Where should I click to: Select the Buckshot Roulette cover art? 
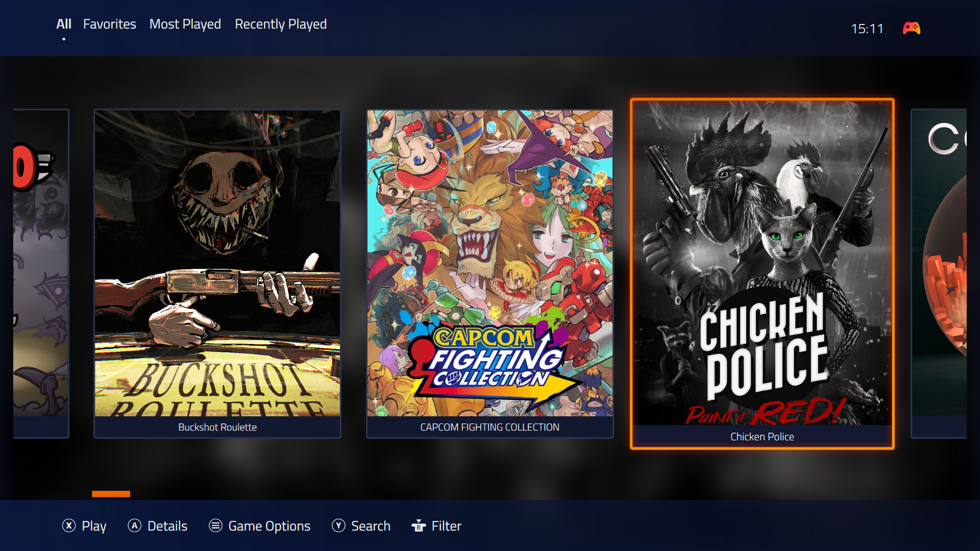click(217, 263)
